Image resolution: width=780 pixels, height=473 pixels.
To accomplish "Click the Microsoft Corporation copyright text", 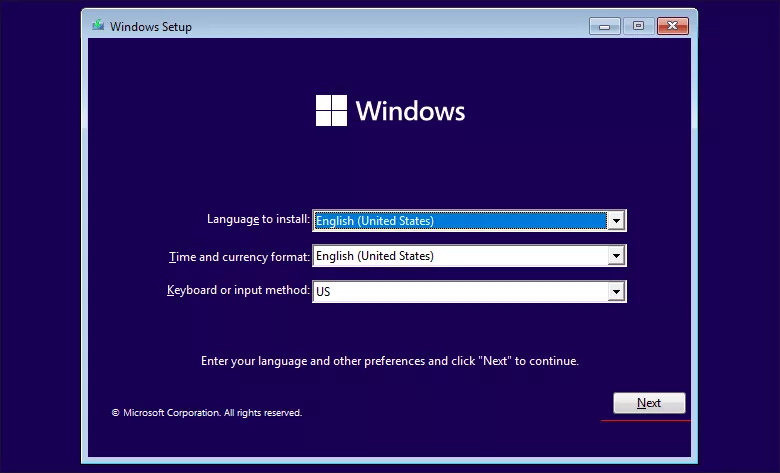I will click(x=206, y=413).
